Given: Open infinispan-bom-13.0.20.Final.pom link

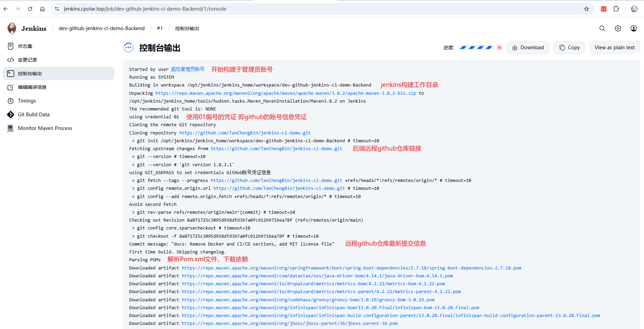Looking at the screenshot, I should [x=331, y=307].
